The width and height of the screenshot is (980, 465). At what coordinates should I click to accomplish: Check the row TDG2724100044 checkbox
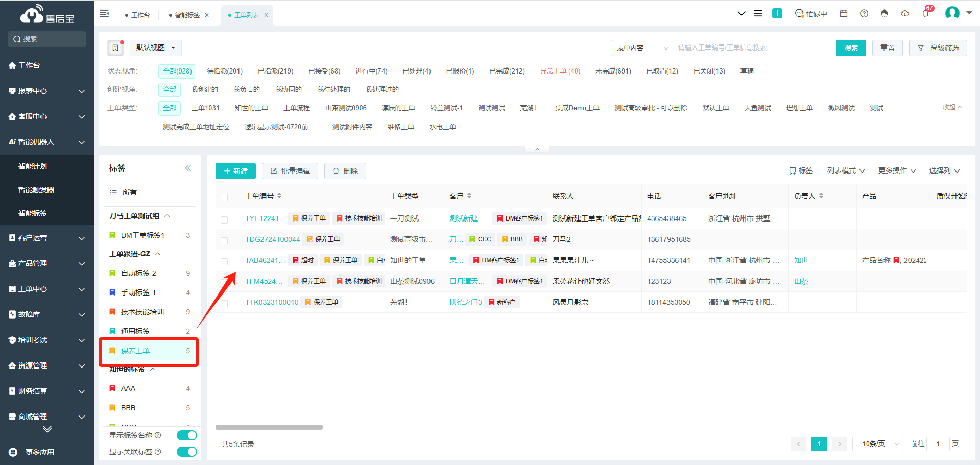tap(224, 240)
